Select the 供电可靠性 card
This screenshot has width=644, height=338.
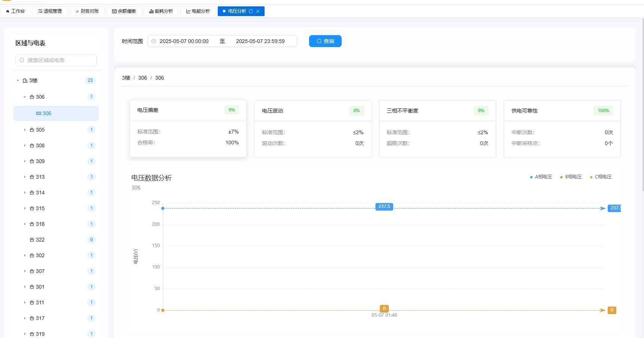click(x=562, y=129)
